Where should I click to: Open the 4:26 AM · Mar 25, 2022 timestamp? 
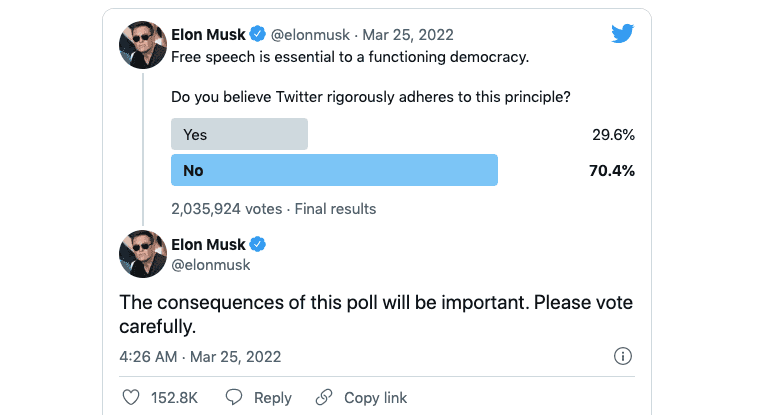(200, 357)
